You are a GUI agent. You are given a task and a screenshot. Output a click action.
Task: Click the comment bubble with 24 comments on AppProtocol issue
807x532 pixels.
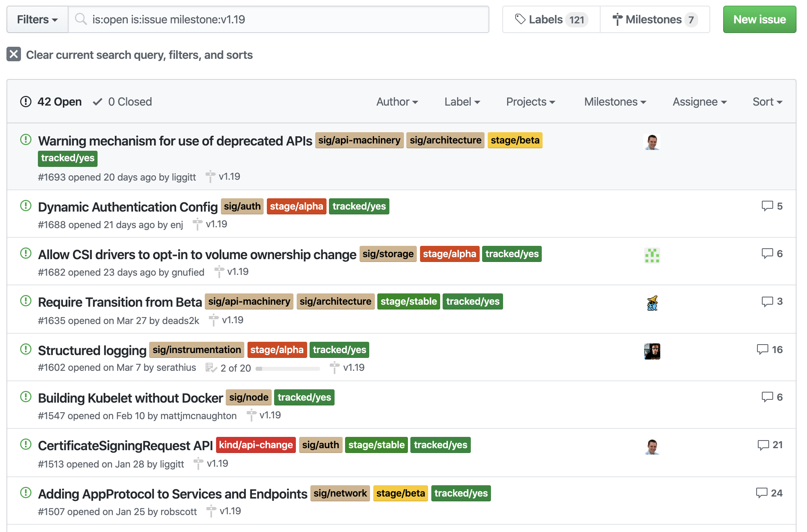763,493
